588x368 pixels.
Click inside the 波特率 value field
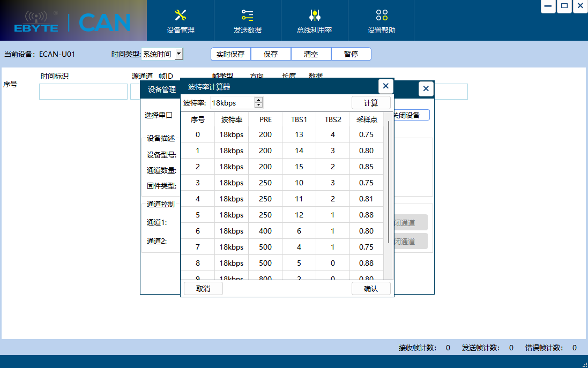point(230,102)
